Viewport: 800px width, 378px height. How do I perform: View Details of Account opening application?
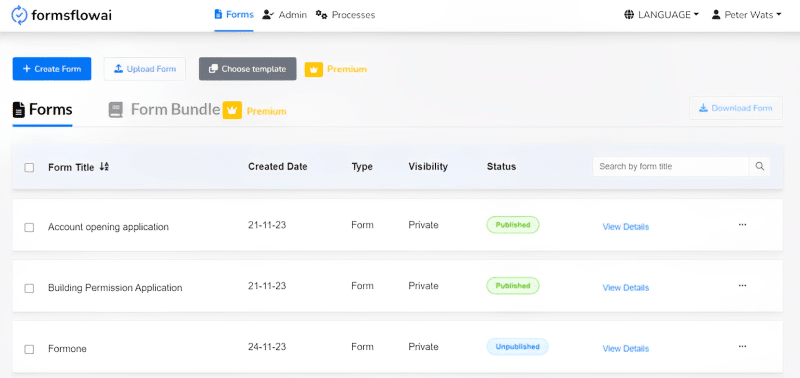[x=626, y=227]
